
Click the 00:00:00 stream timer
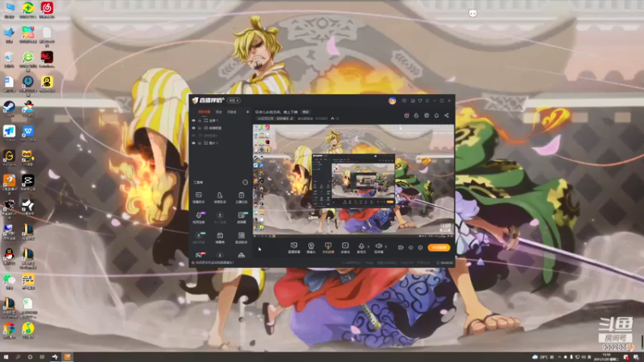(x=445, y=263)
